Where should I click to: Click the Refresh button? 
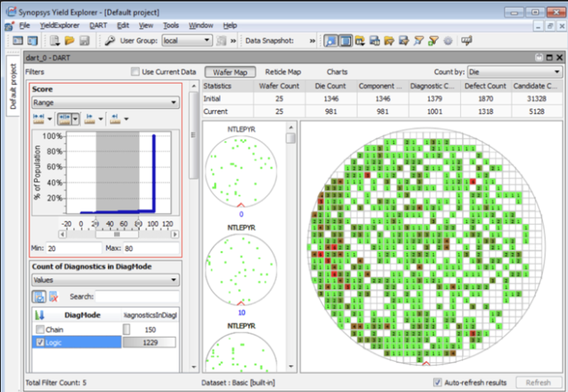pyautogui.click(x=539, y=382)
